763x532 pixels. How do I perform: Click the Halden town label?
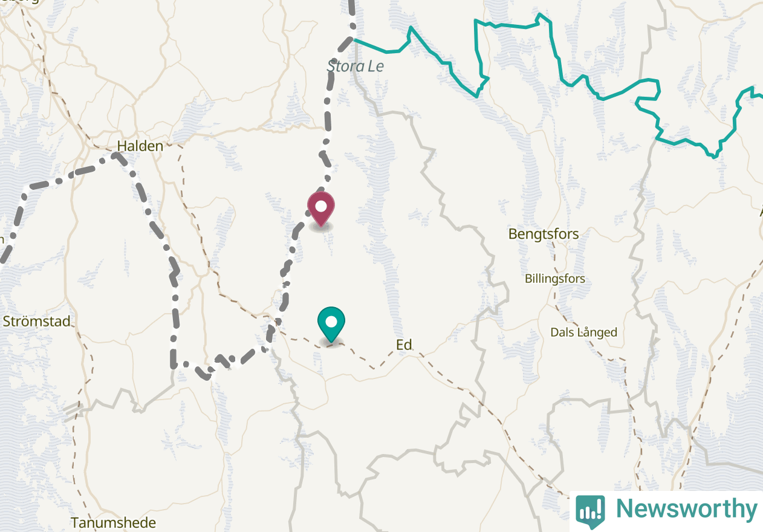coord(140,146)
